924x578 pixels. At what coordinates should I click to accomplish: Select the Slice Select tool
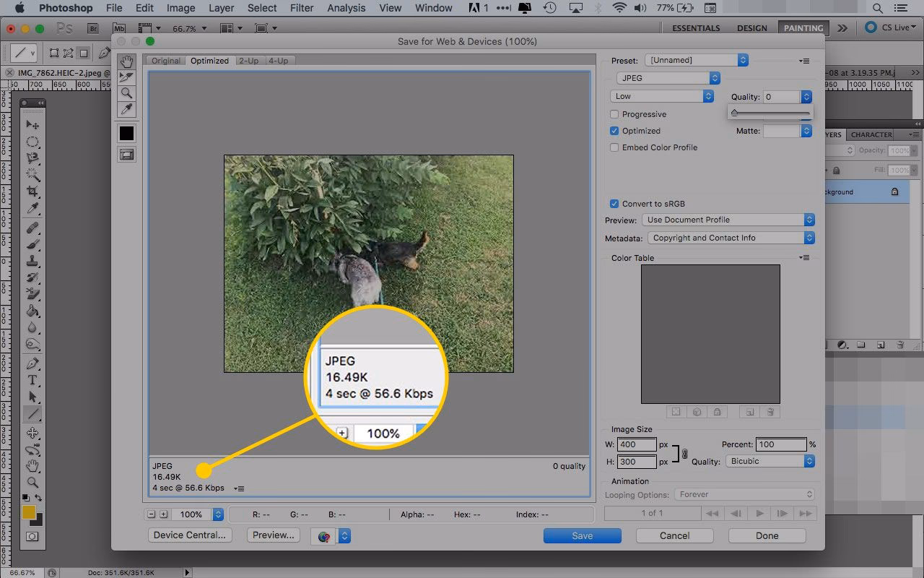126,77
